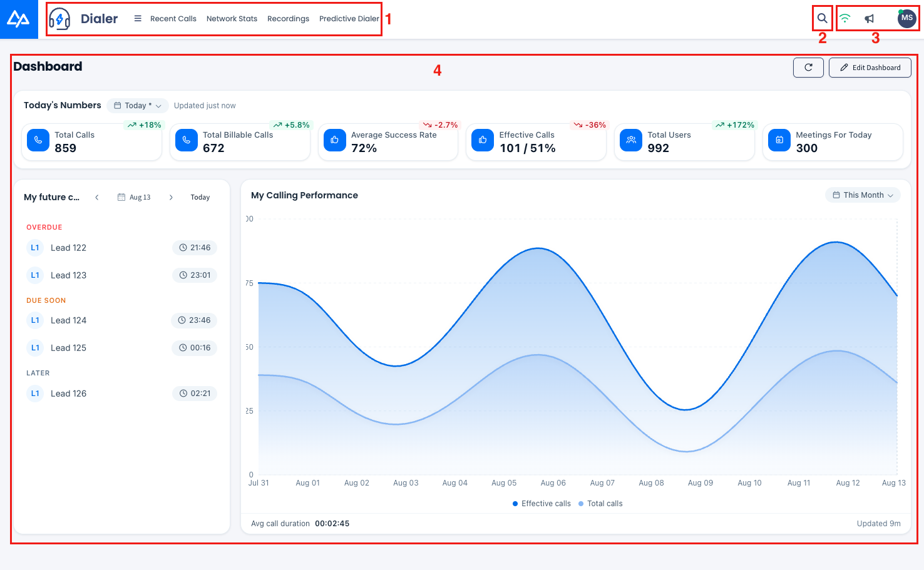Open Lead 122 entry
924x570 pixels.
68,248
